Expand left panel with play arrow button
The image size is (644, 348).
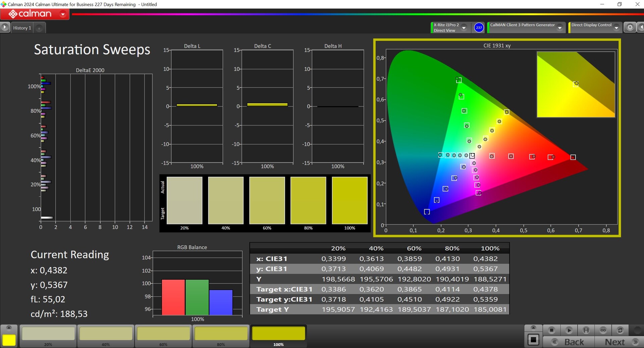[x=5, y=27]
